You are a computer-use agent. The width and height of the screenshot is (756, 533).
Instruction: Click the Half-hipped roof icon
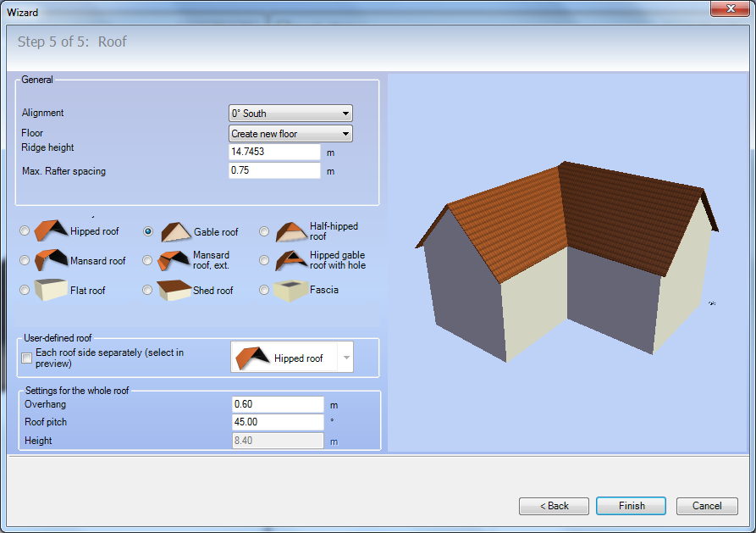pyautogui.click(x=291, y=231)
